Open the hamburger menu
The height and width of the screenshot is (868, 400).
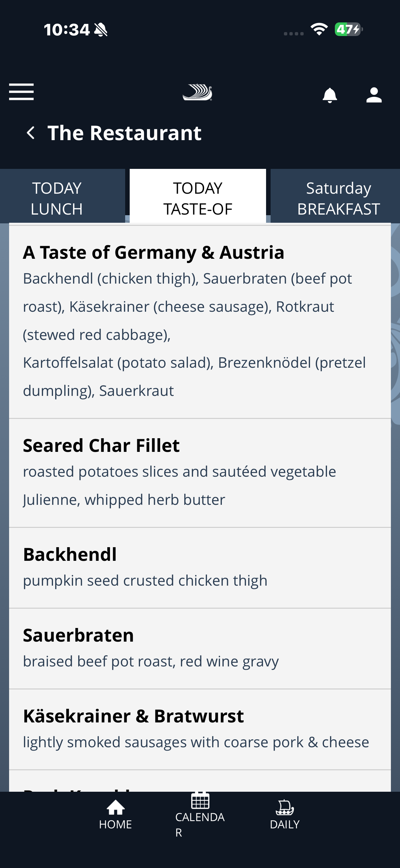click(x=21, y=92)
